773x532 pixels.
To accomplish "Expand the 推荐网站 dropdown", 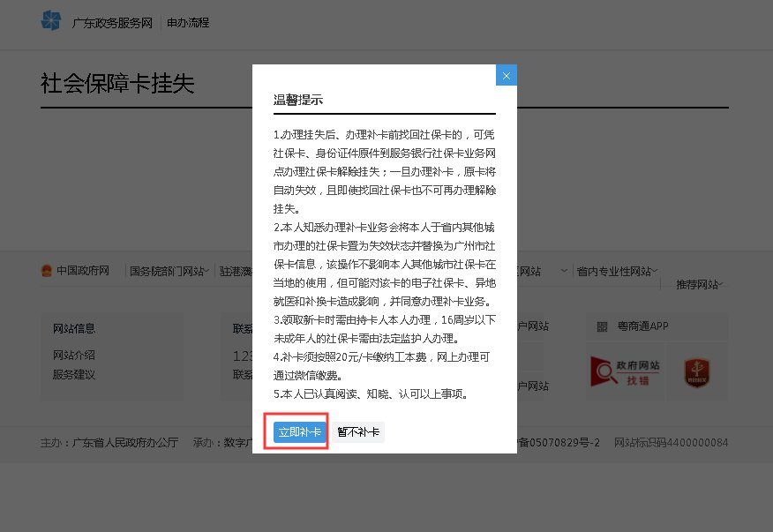I will coord(700,284).
